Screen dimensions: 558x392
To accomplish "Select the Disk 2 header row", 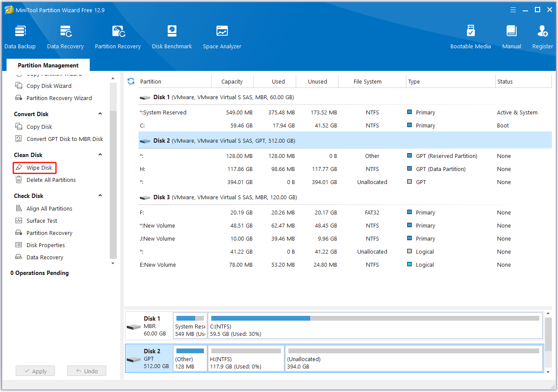I will click(x=345, y=141).
